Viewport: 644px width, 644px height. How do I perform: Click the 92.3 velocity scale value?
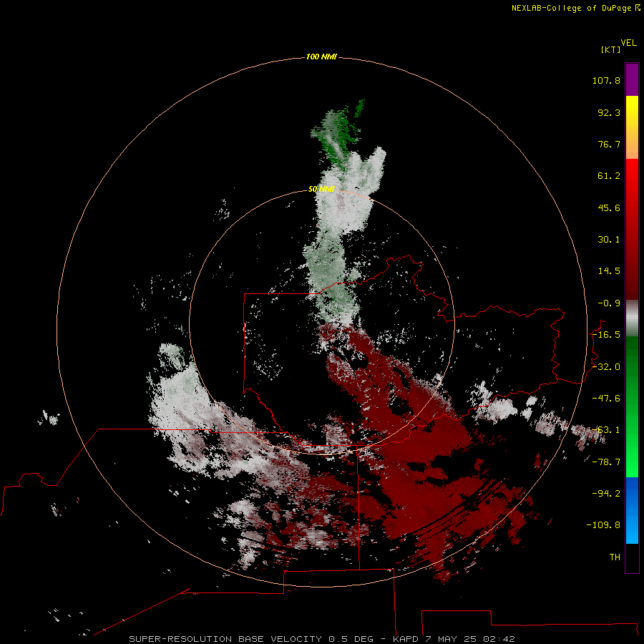(609, 112)
